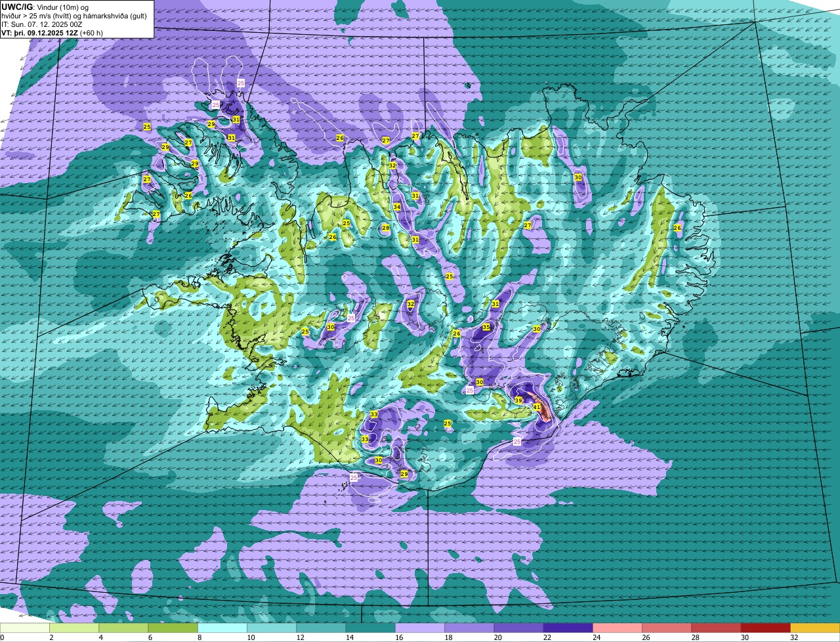The width and height of the screenshot is (840, 642).
Task: Select the turquoise 10–12 m/s swatch
Action: (272, 628)
